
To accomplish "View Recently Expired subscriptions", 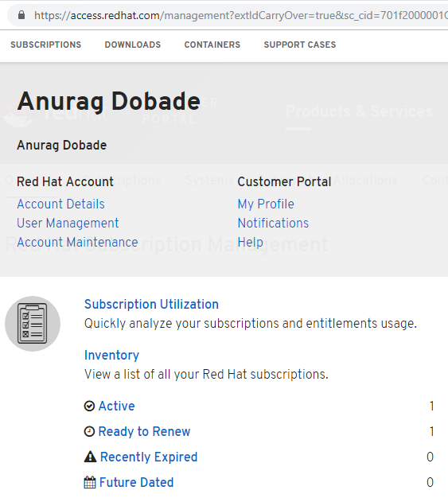I will 149,457.
